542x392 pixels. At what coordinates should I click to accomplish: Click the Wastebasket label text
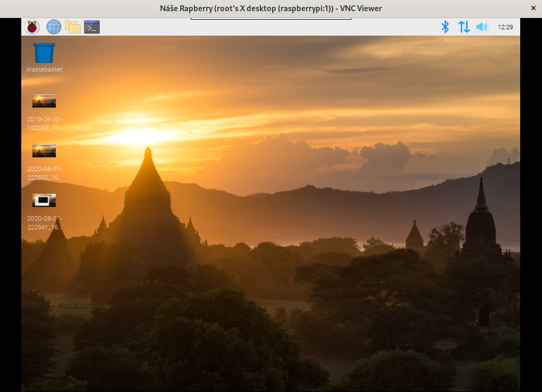44,70
